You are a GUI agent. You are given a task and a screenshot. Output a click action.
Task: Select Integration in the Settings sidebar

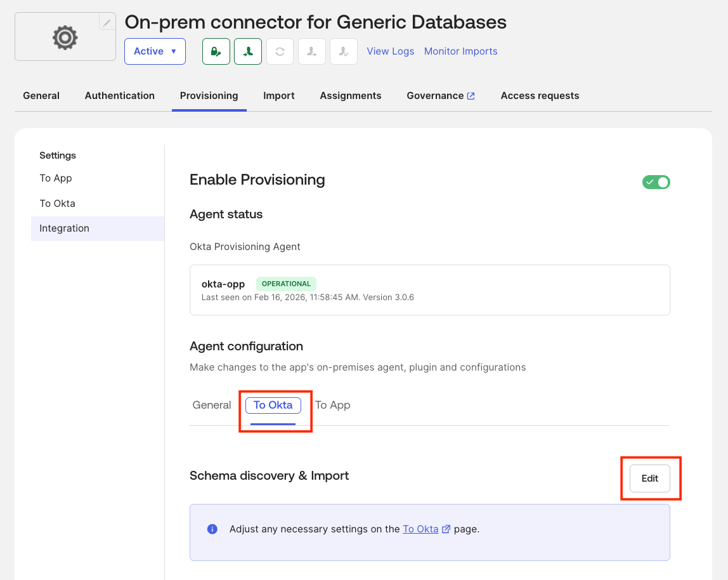pos(64,228)
